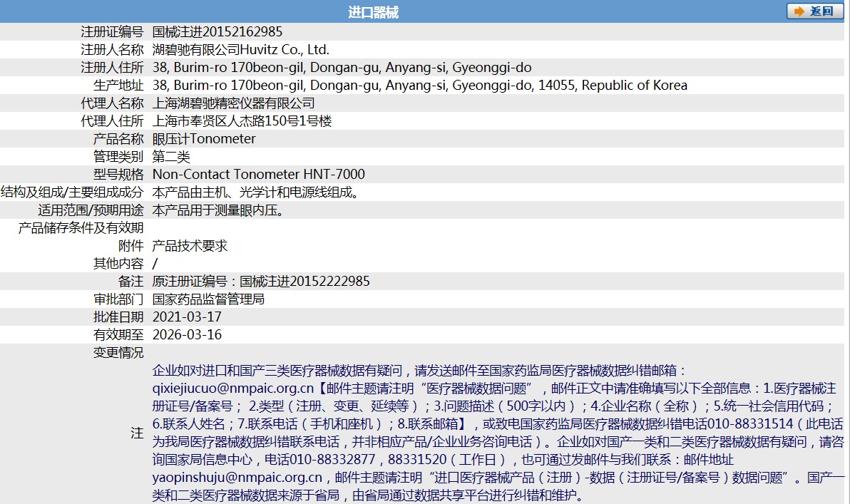Click the 批准日期 label

point(118,317)
